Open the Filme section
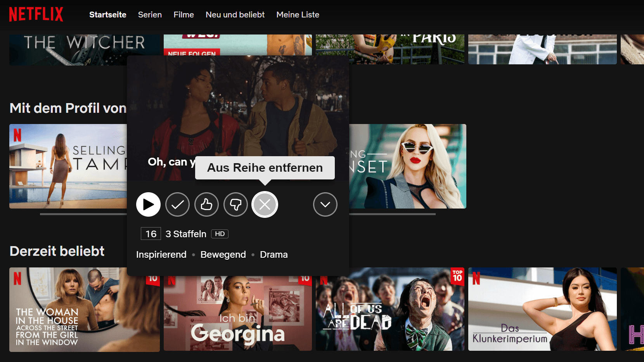 coord(184,15)
